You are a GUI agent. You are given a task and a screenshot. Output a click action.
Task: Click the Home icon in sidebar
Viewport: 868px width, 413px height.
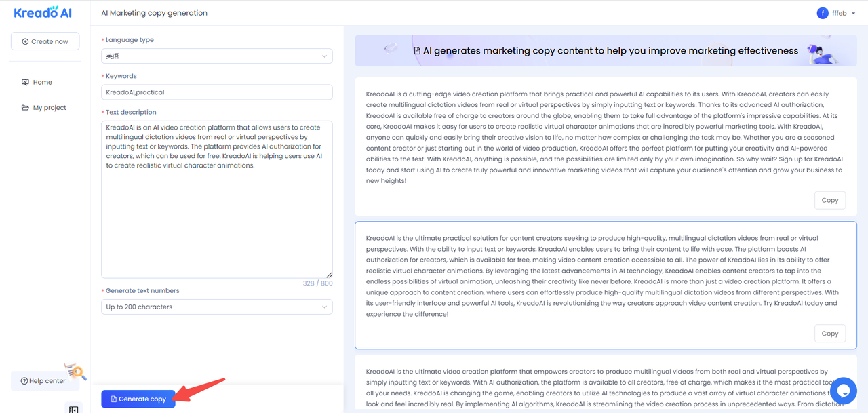26,82
